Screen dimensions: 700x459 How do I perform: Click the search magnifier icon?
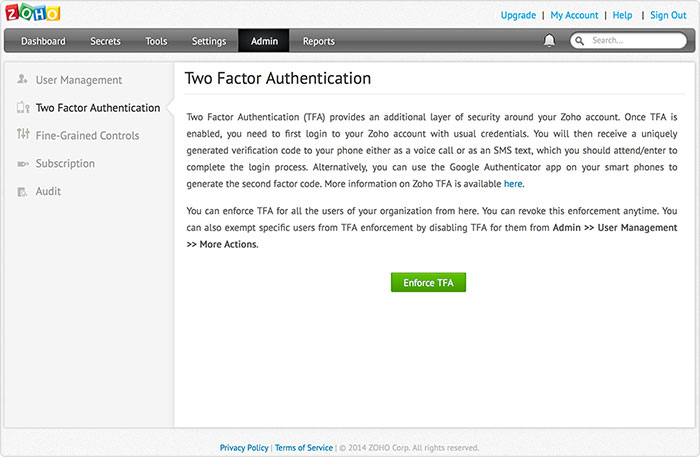(579, 41)
